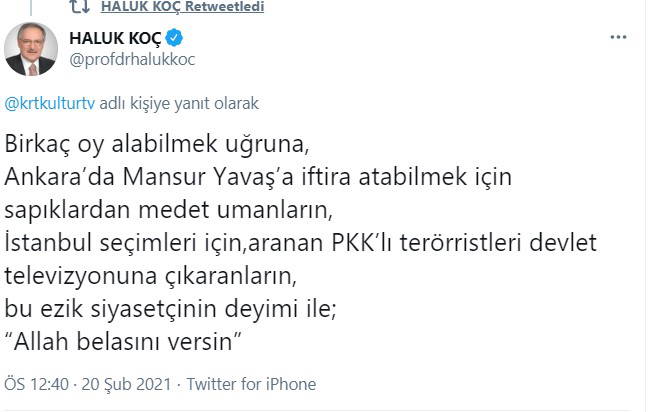This screenshot has width=661, height=412.
Task: Click the blue verified badge
Action: tap(174, 39)
